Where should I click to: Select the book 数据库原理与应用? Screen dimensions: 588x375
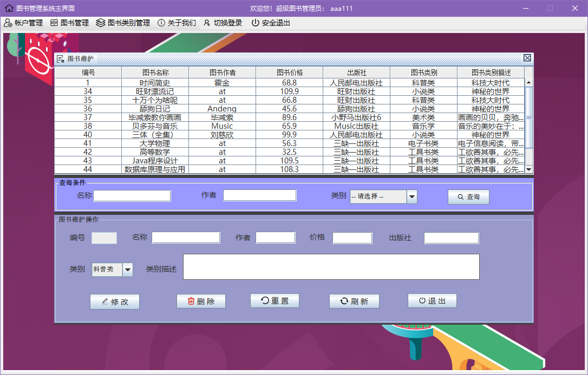tap(155, 169)
